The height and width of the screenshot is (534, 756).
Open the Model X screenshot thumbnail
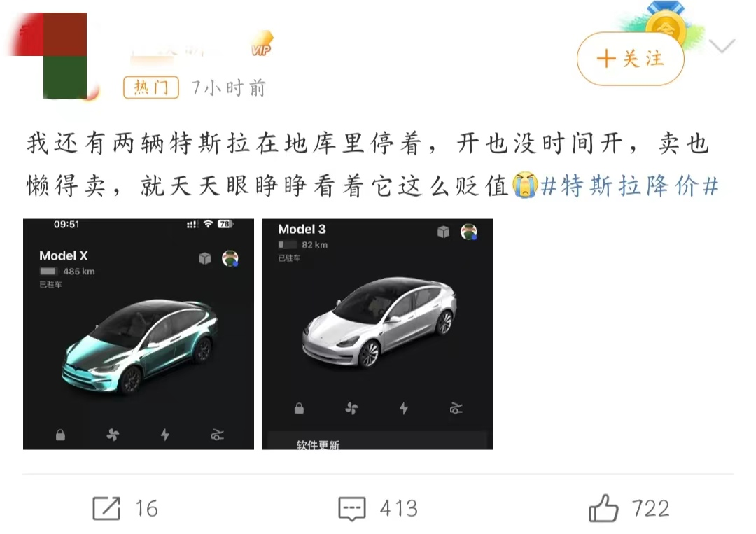point(139,334)
